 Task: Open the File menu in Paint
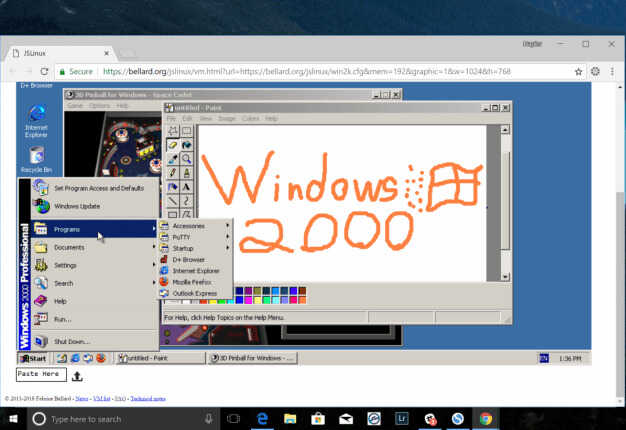171,119
